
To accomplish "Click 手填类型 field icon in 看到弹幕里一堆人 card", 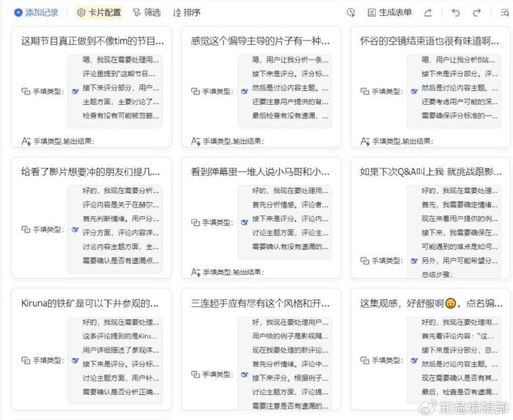I will pyautogui.click(x=196, y=222).
